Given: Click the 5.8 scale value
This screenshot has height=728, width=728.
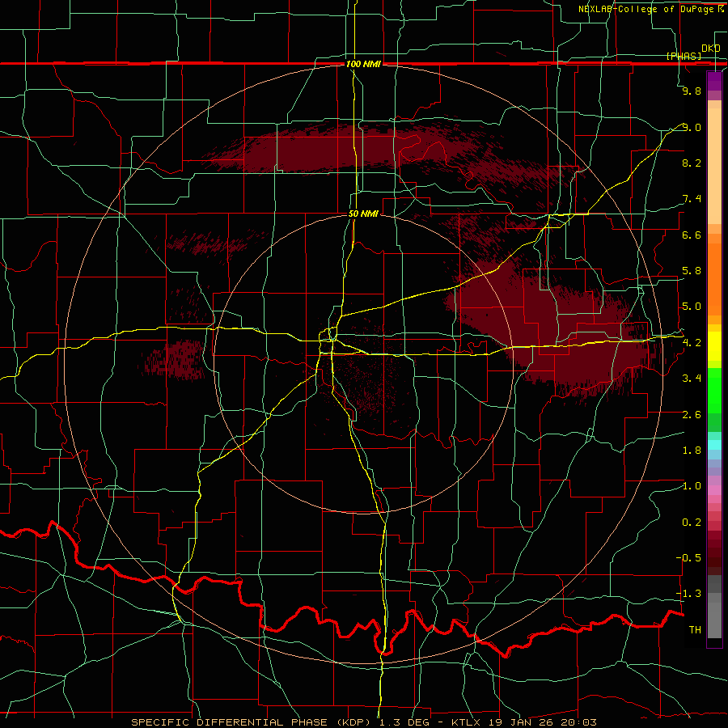Looking at the screenshot, I should [692, 271].
